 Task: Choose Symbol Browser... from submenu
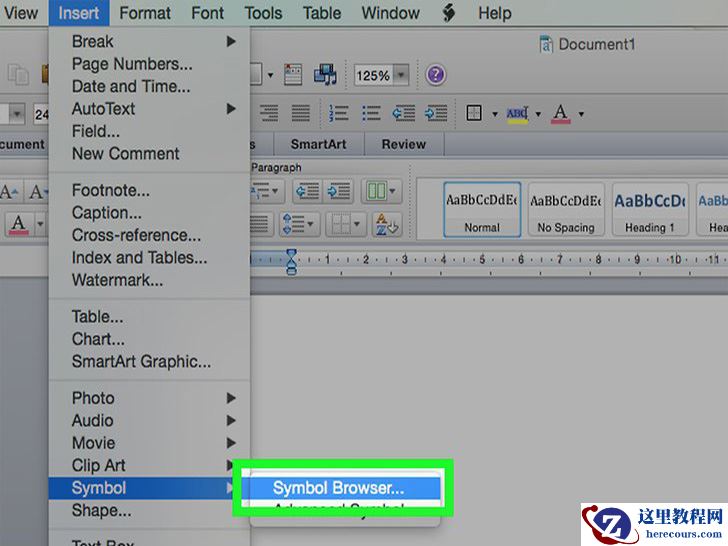coord(338,488)
